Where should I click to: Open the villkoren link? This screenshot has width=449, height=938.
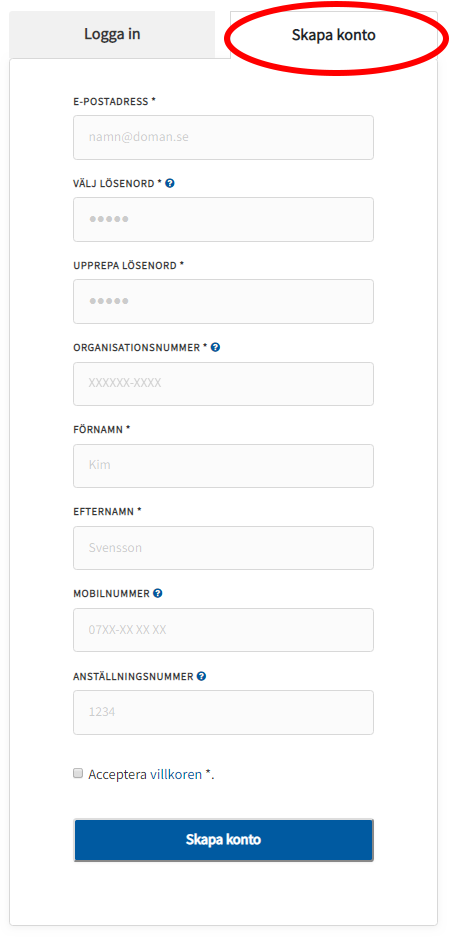(x=176, y=774)
